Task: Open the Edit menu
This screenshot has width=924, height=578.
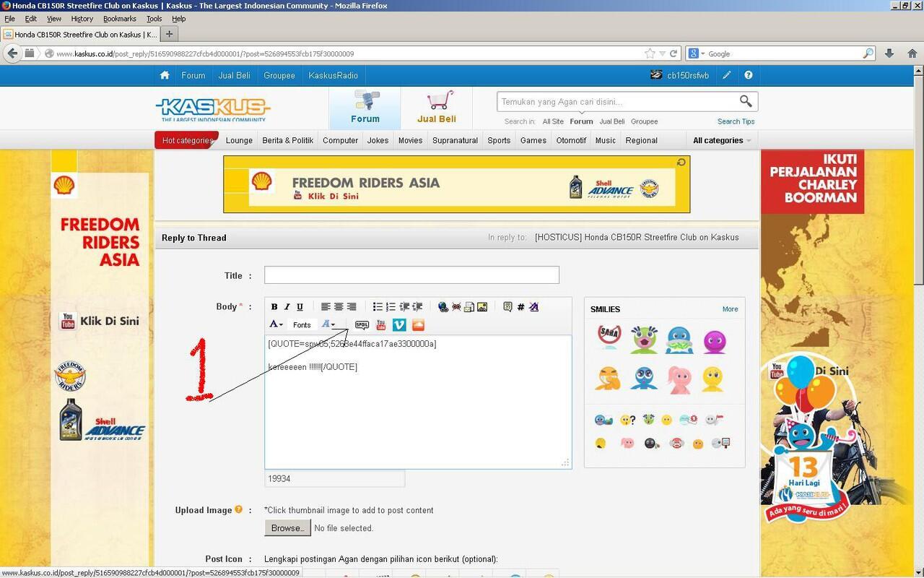Action: tap(31, 19)
